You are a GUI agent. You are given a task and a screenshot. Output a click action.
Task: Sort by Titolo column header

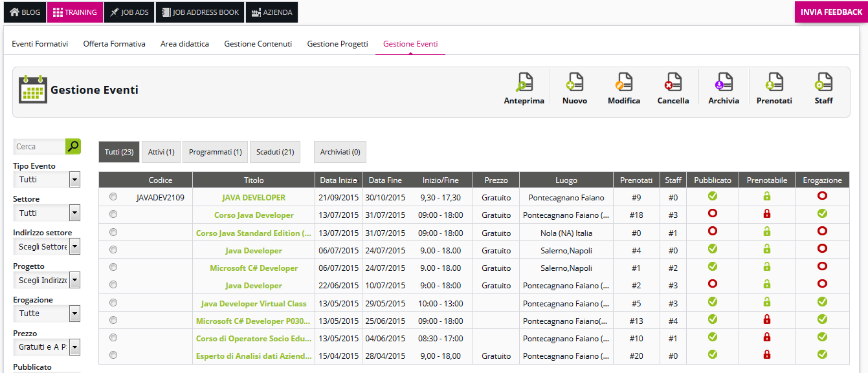click(x=254, y=180)
